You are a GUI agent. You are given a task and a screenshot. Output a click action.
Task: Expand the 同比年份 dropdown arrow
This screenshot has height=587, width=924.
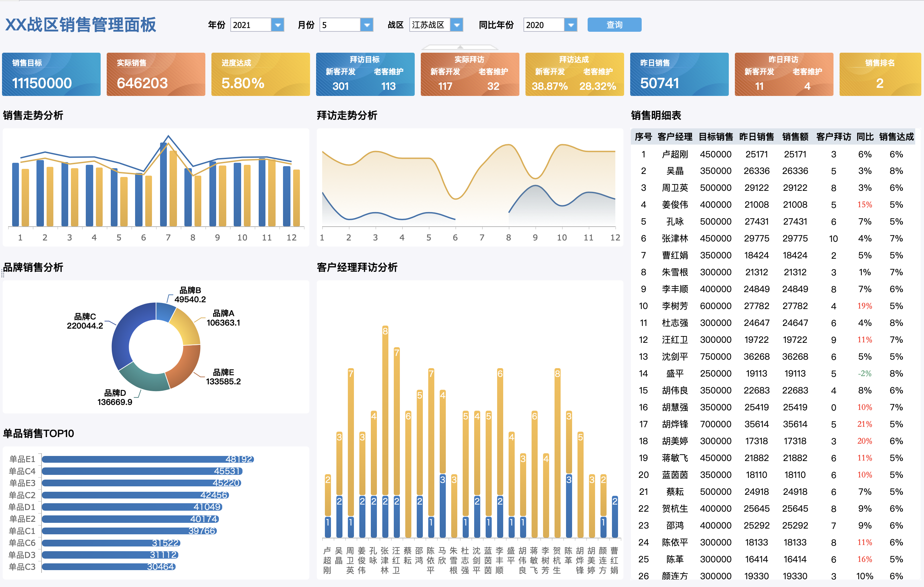click(571, 25)
